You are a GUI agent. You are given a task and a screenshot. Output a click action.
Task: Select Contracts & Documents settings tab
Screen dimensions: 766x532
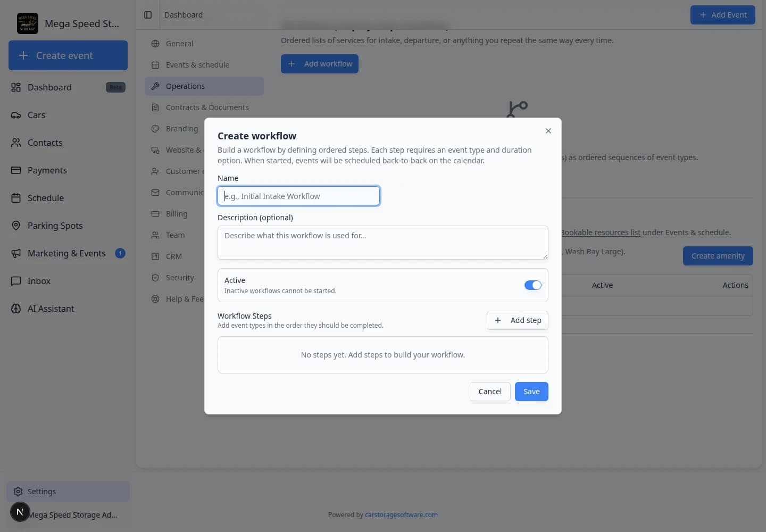click(x=204, y=107)
